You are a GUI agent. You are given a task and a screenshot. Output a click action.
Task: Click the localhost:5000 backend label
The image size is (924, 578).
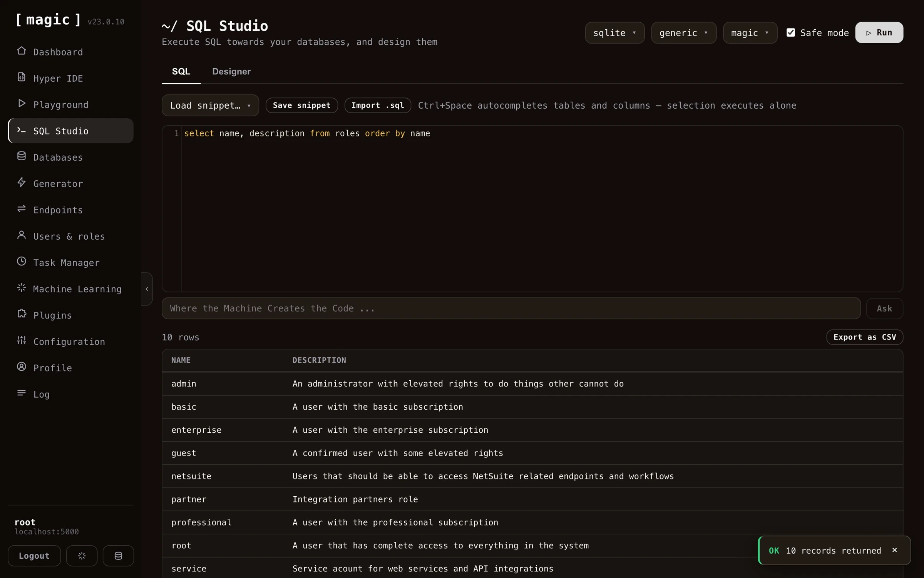pyautogui.click(x=47, y=532)
